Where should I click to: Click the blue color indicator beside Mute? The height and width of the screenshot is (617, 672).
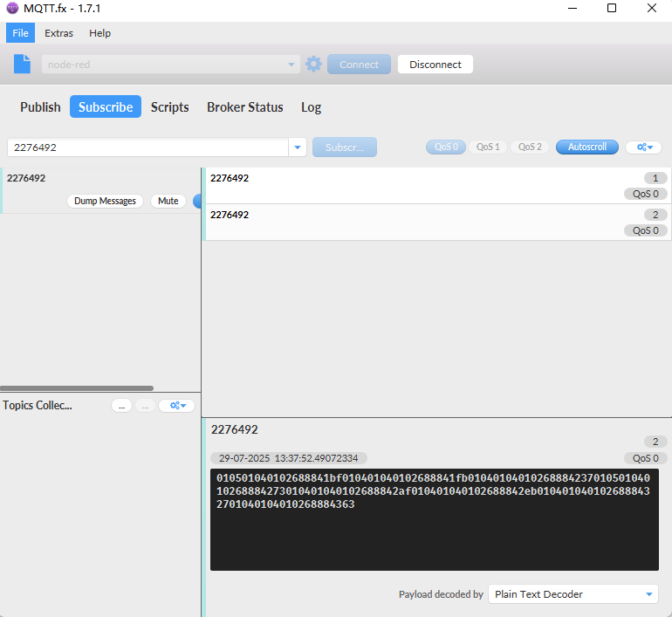[x=197, y=201]
